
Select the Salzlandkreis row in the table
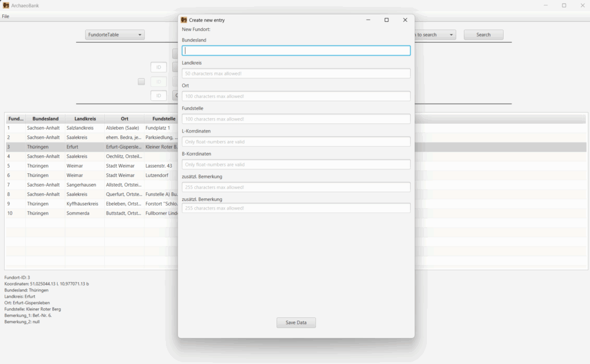coord(84,128)
